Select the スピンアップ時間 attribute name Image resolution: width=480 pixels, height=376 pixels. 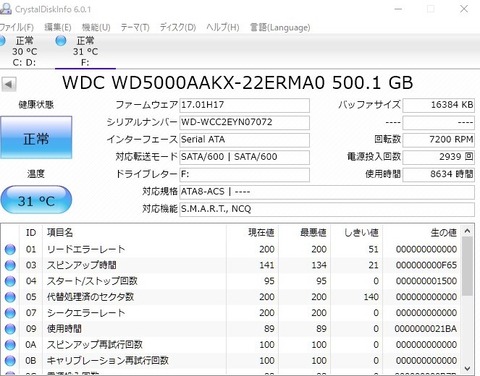[x=82, y=265]
